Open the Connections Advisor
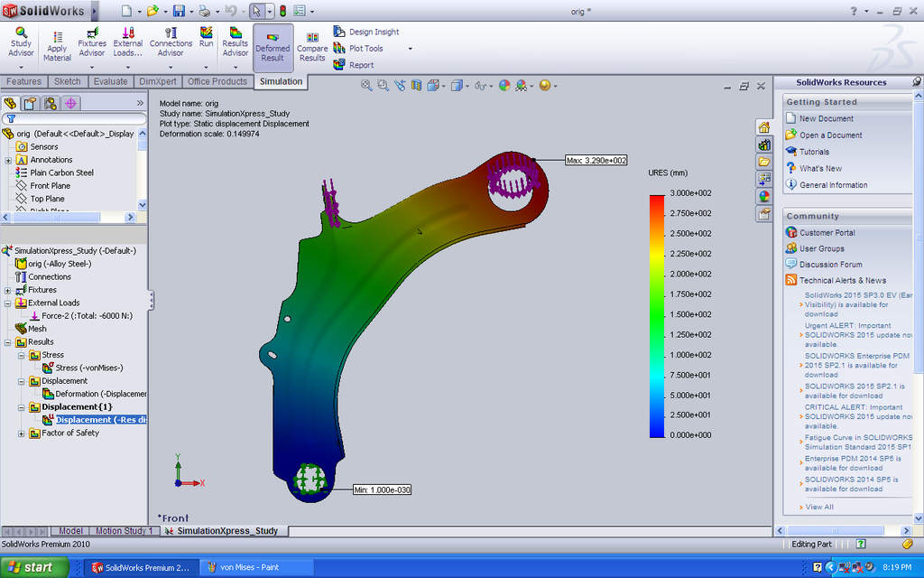Viewport: 924px width, 578px height. coord(171,42)
